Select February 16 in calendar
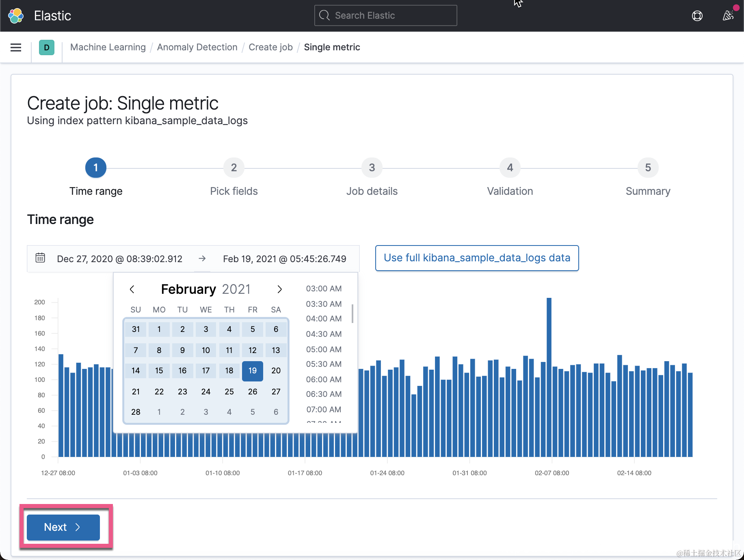The image size is (744, 560). click(x=183, y=370)
